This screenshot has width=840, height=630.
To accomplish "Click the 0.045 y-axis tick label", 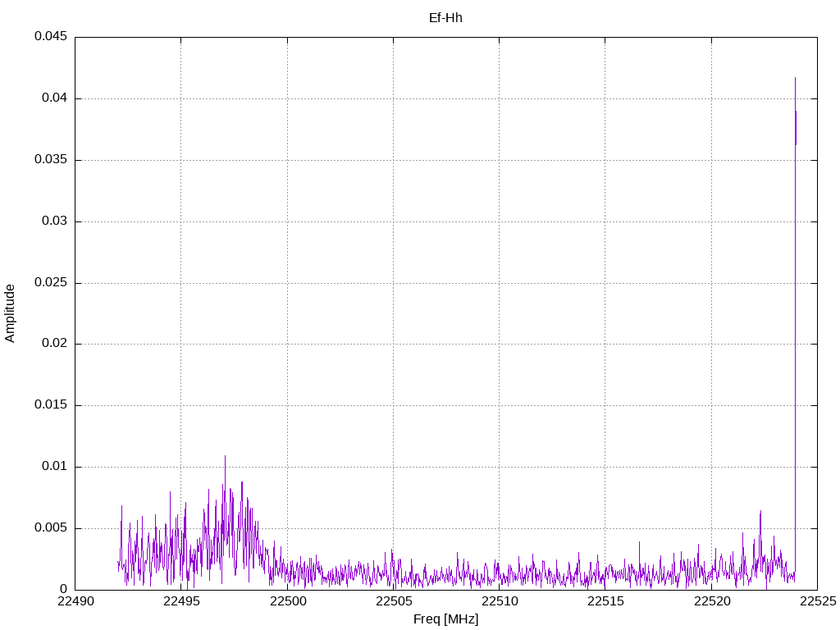I will 50,37.
